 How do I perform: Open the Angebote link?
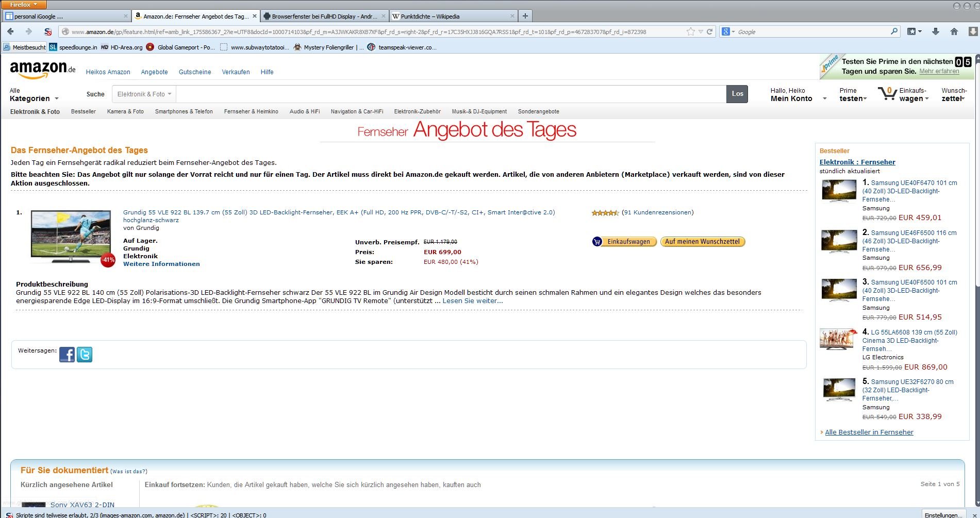[x=155, y=72]
